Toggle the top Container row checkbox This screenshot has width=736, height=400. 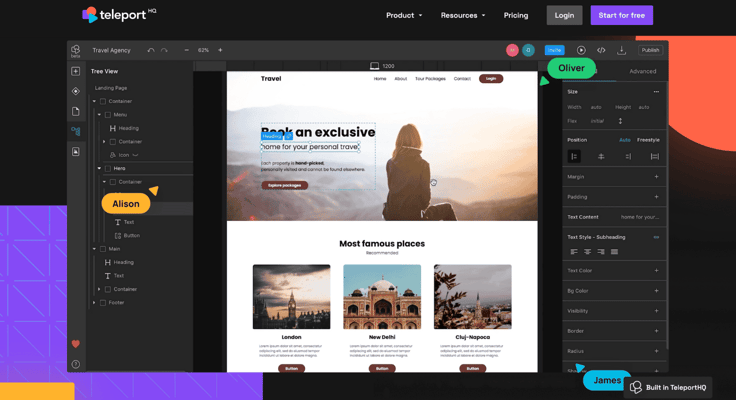pyautogui.click(x=103, y=101)
